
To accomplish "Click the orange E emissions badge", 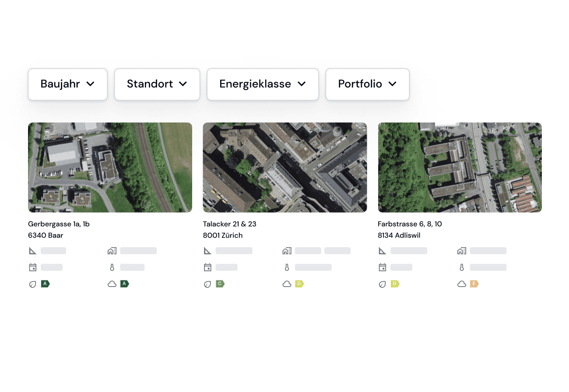I will (x=474, y=284).
